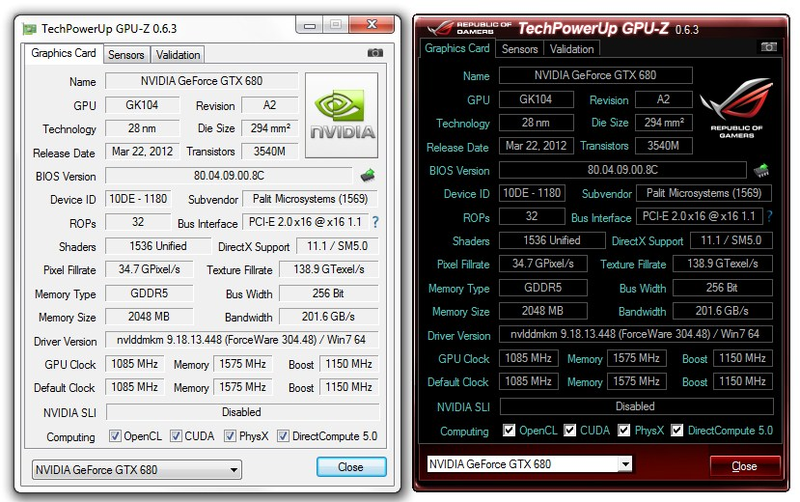This screenshot has width=800, height=502.
Task: Click the Device ID 10DE - 1180 field in the ROG window
Action: click(532, 193)
